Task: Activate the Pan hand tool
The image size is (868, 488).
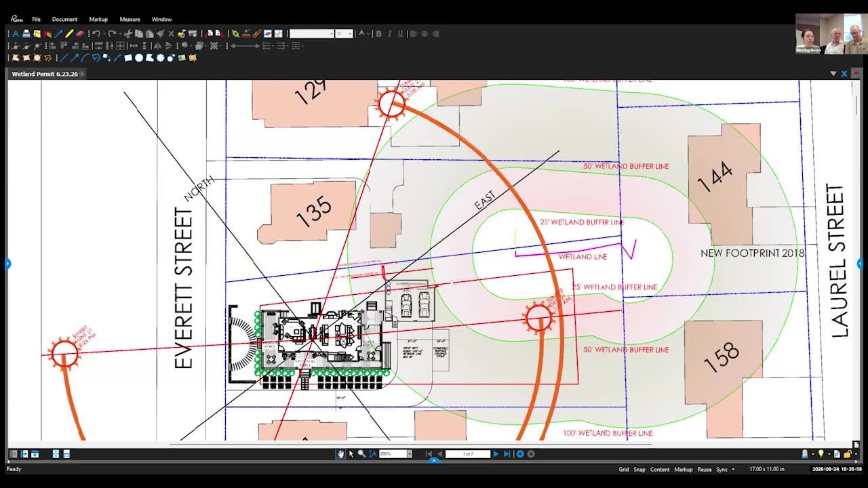Action: point(340,454)
